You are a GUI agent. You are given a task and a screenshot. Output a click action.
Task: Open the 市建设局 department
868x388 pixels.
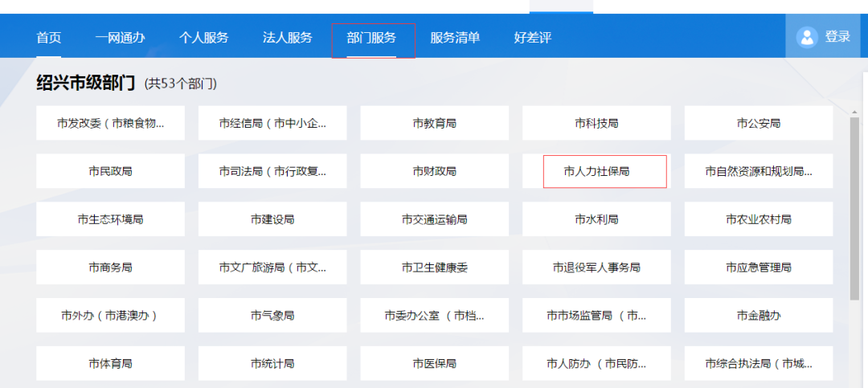273,219
